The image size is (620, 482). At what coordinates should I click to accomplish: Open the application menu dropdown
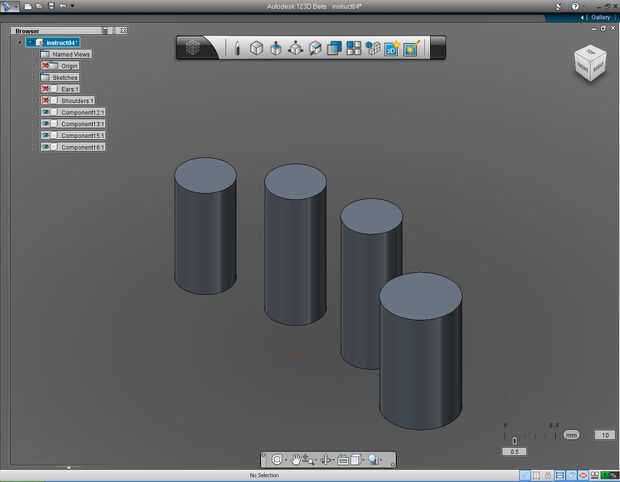click(x=10, y=6)
